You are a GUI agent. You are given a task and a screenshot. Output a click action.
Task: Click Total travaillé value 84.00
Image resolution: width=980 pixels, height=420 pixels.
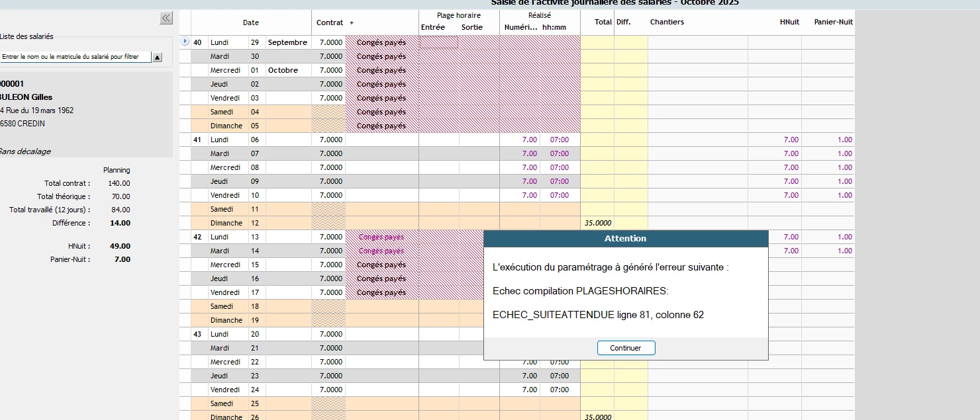click(121, 210)
